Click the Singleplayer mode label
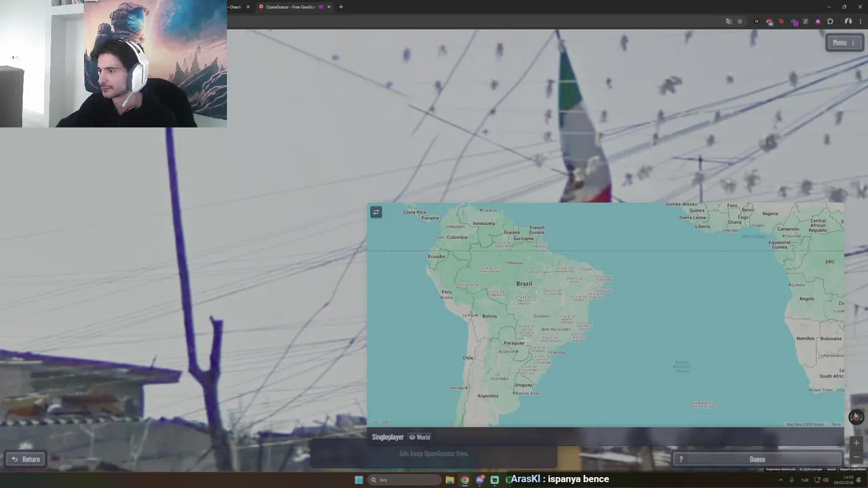This screenshot has height=488, width=868. [x=387, y=437]
